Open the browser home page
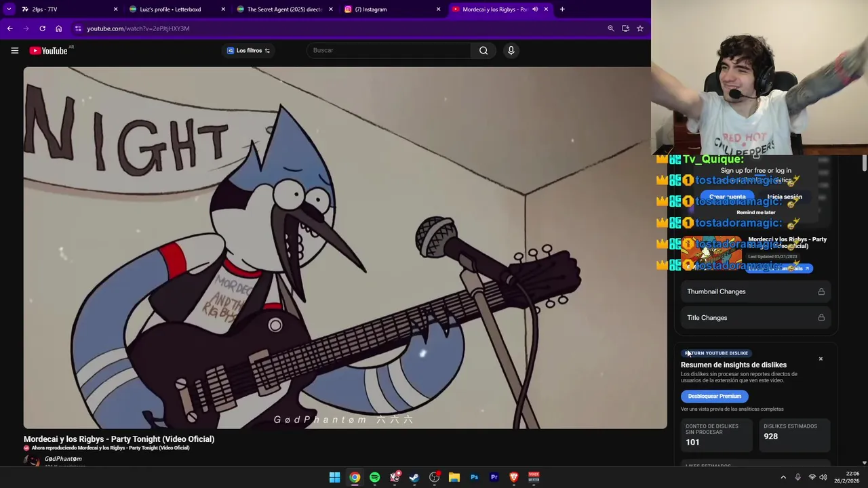868x488 pixels. 58,28
